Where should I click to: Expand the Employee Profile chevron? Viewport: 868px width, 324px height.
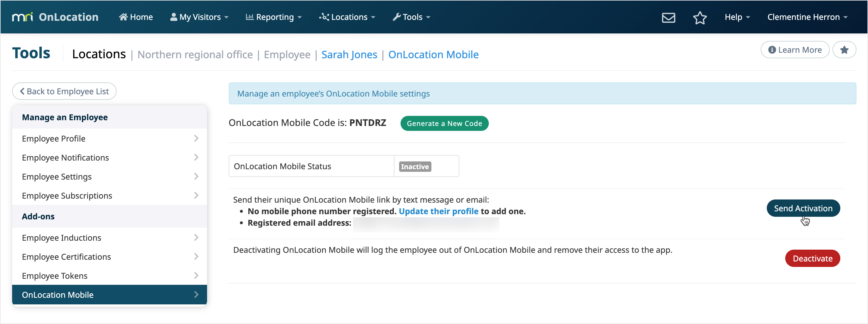click(x=196, y=138)
